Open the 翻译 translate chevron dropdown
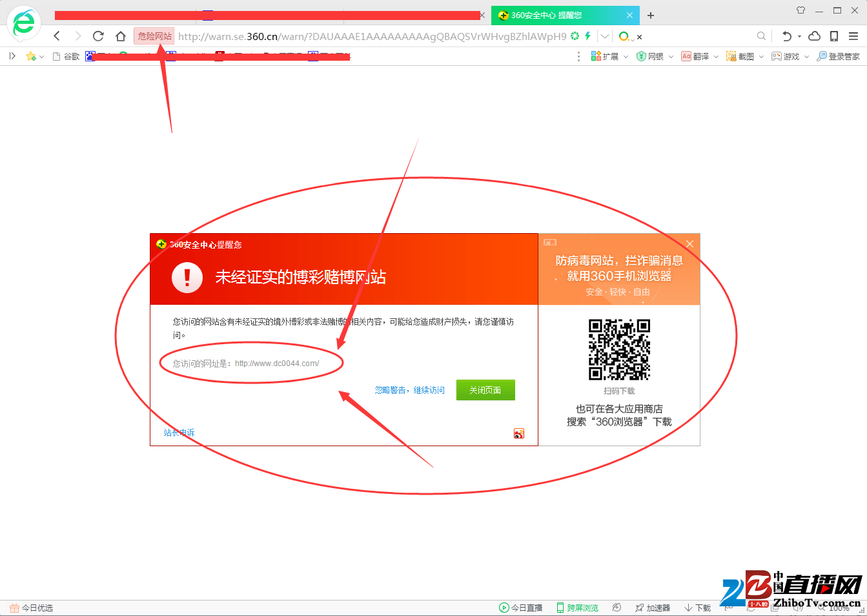The image size is (867, 616). (715, 56)
